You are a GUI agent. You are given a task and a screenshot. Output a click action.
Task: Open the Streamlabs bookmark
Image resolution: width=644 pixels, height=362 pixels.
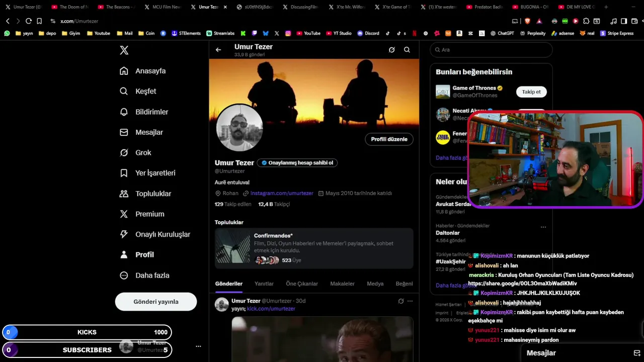[x=220, y=33]
